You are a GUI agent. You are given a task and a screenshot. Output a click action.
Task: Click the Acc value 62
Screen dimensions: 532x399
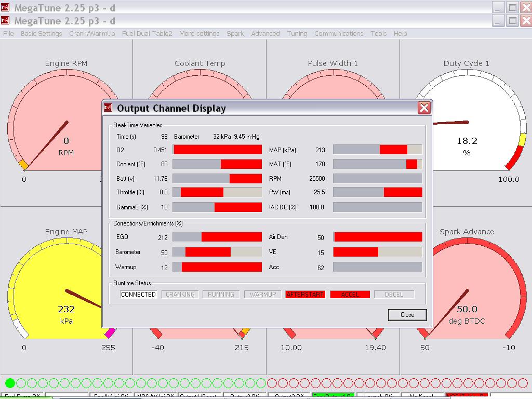pos(321,268)
